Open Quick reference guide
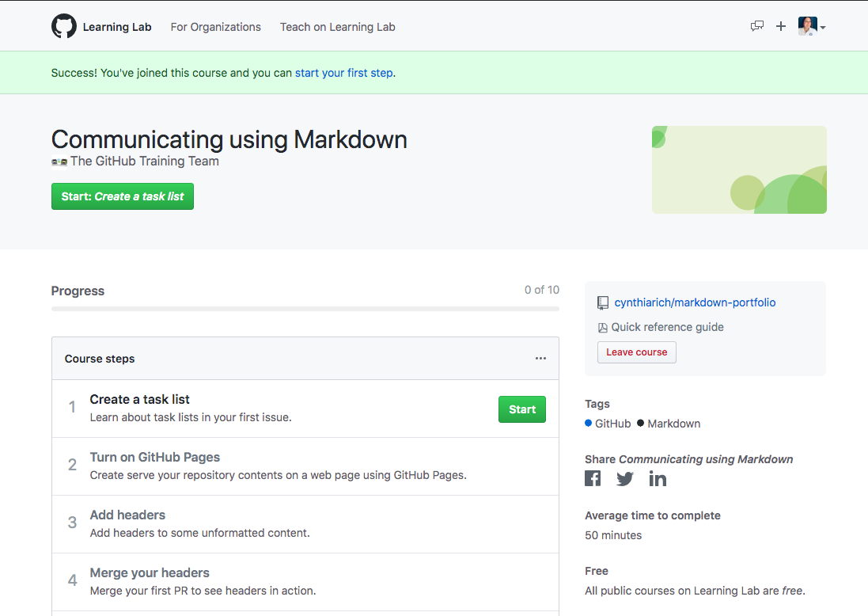The image size is (868, 616). click(x=667, y=327)
